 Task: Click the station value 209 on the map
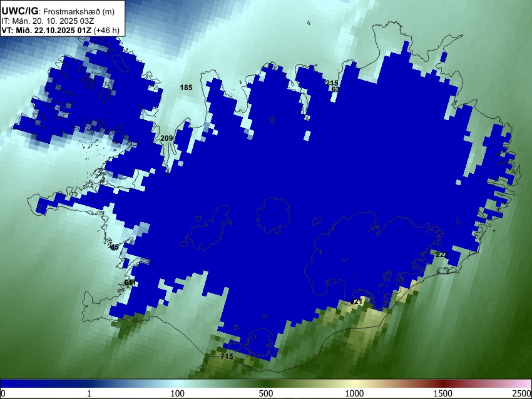coord(166,138)
